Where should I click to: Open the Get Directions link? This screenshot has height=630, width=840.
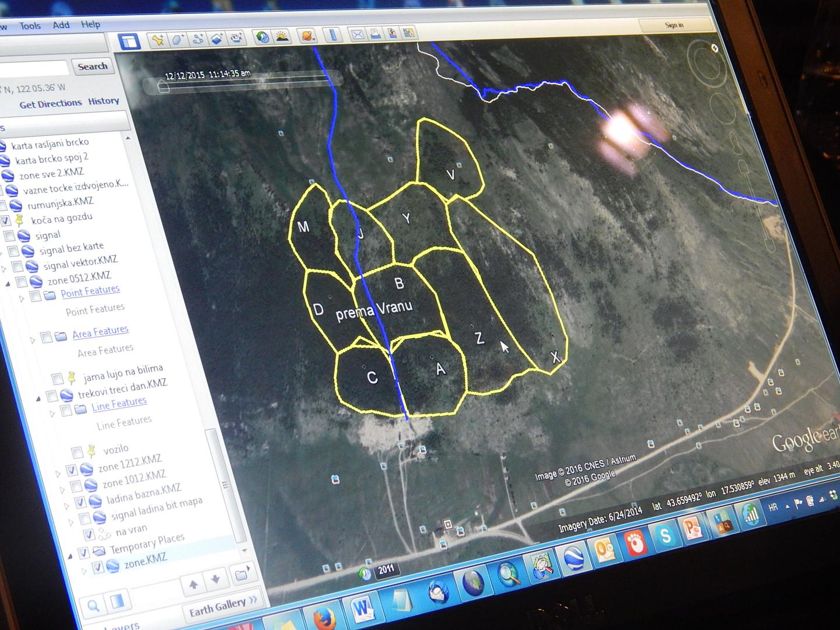point(50,104)
